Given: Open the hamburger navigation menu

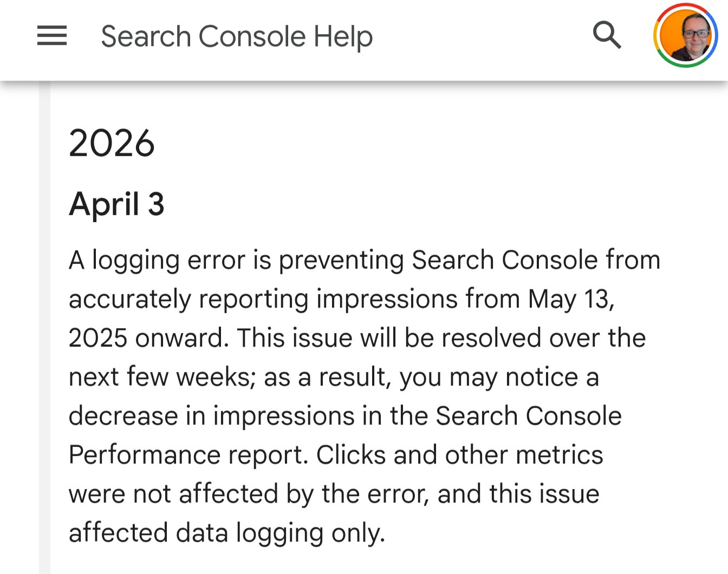Looking at the screenshot, I should coord(52,36).
